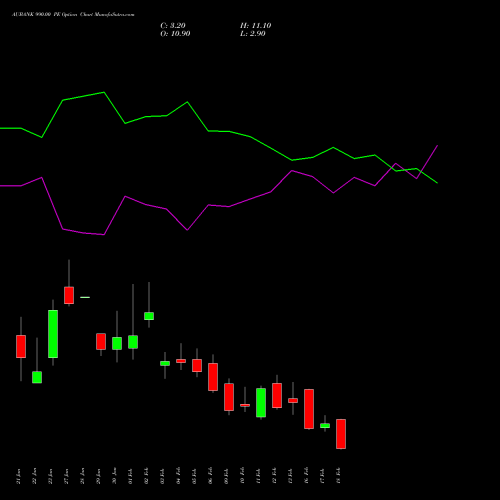Select the red candlestick for 09 Feb
This screenshot has height=500, width=500.
(229, 397)
